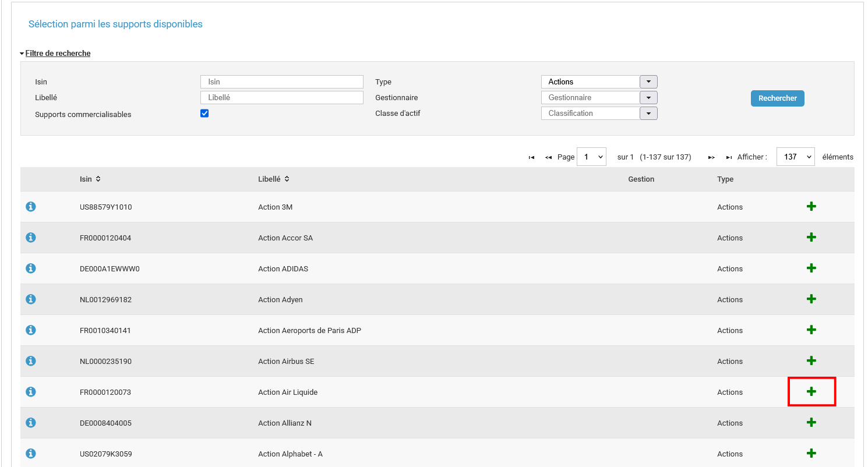Focus the Isin search input field
The width and height of the screenshot is (868, 467).
click(x=281, y=82)
